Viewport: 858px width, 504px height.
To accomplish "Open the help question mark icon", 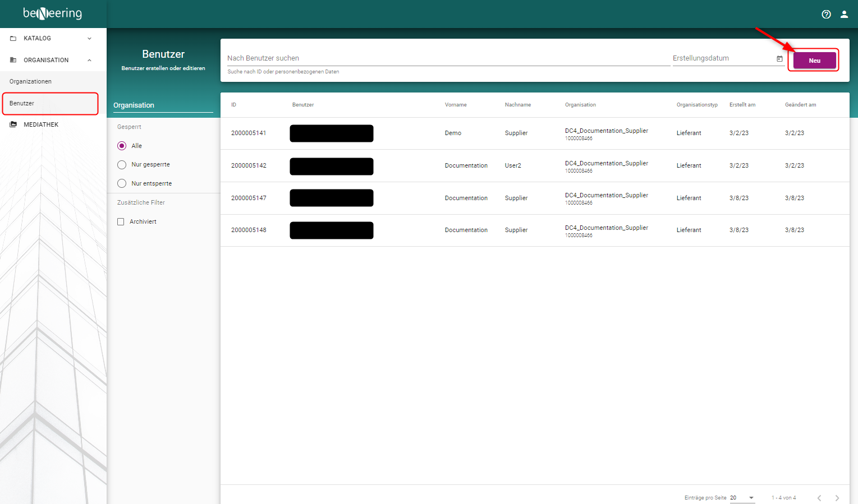I will click(x=826, y=15).
